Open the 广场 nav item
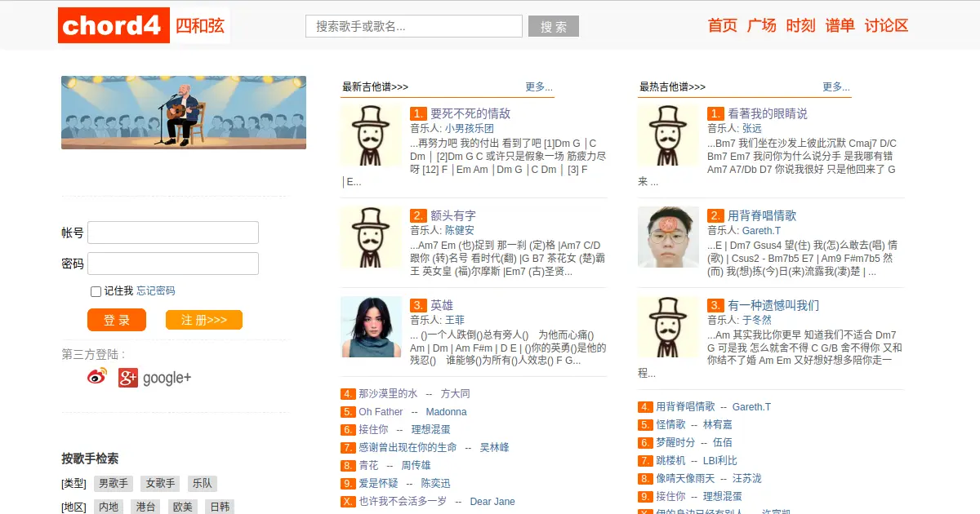 pyautogui.click(x=762, y=25)
